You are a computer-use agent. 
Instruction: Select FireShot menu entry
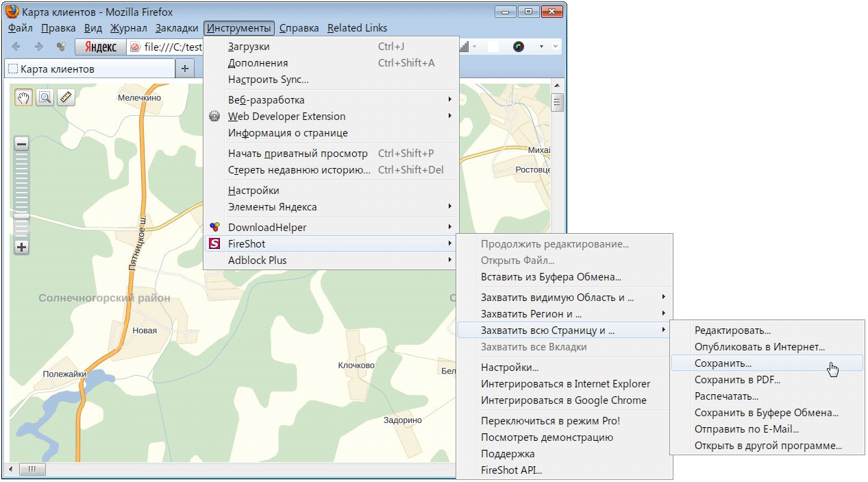[x=331, y=244]
